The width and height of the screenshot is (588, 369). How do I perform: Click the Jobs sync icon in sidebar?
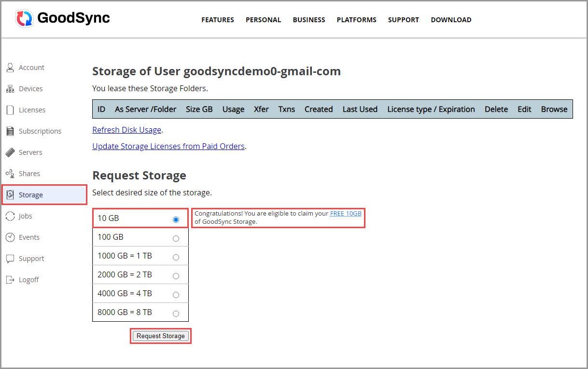tap(10, 216)
